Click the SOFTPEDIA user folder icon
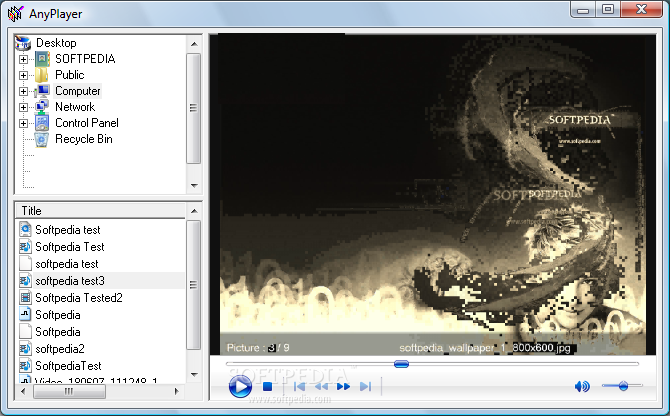 click(x=42, y=59)
